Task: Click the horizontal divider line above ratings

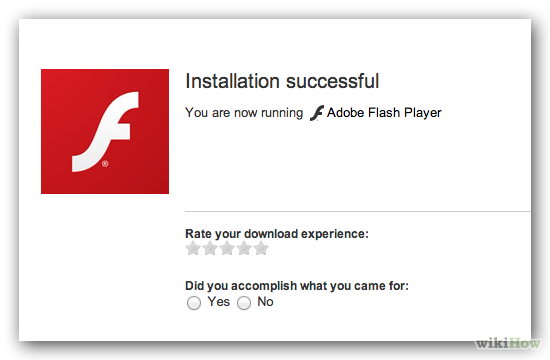Action: (358, 212)
